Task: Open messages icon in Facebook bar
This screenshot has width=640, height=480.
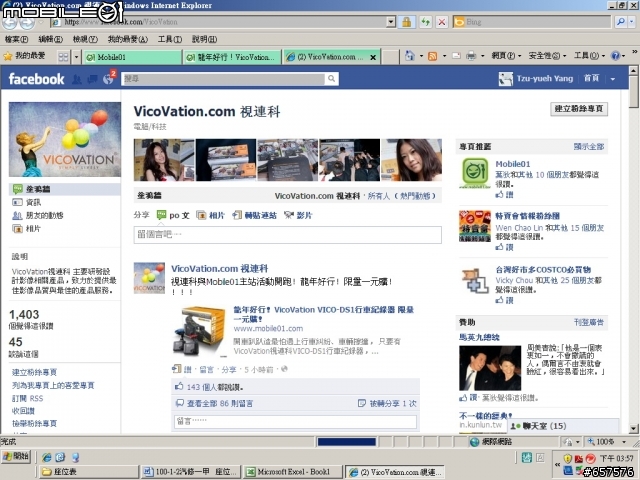Action: coord(92,79)
